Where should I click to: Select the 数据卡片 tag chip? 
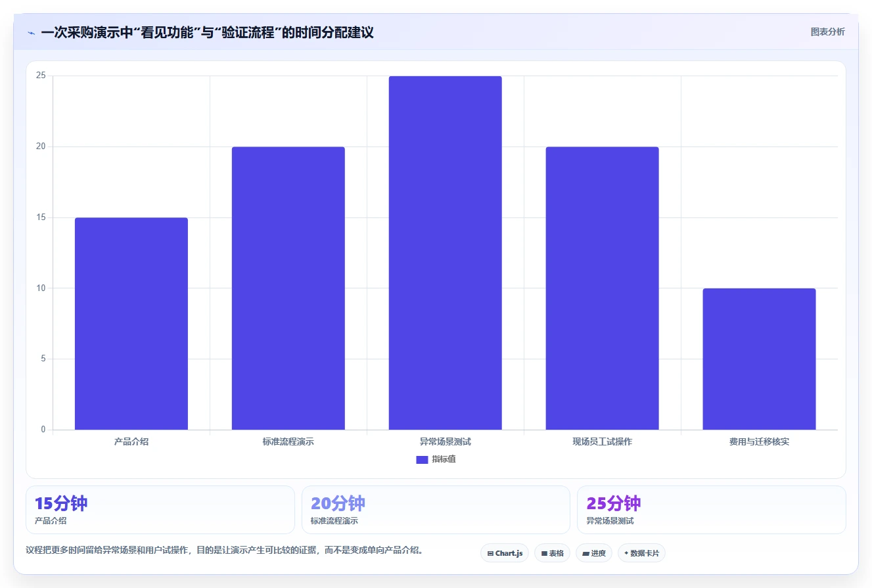coord(641,553)
